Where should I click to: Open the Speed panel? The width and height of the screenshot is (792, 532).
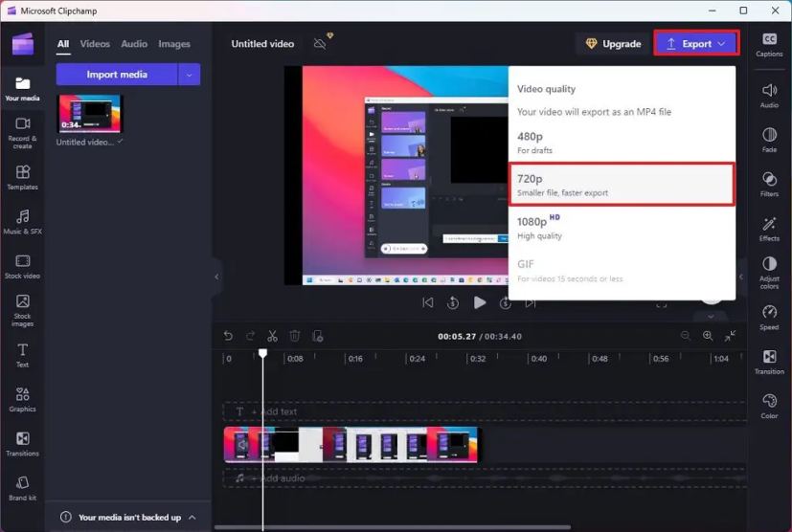(769, 318)
